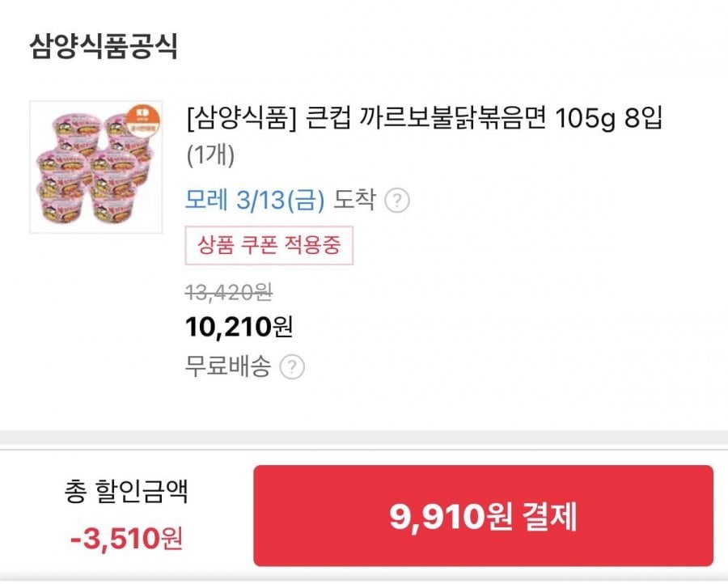Image resolution: width=728 pixels, height=584 pixels.
Task: Select the 무료배송 free shipping label
Action: tap(227, 367)
